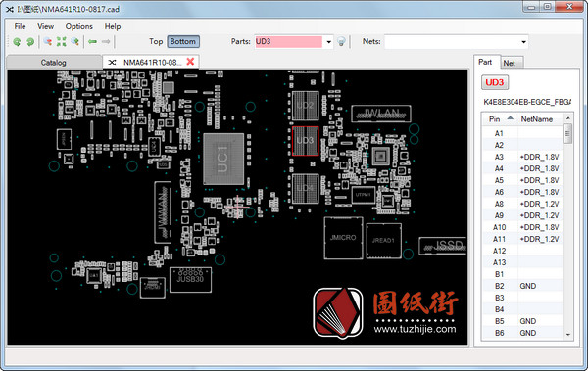Viewport: 588px width, 371px height.
Task: Click the JMICRO component on the board
Action: click(x=343, y=238)
